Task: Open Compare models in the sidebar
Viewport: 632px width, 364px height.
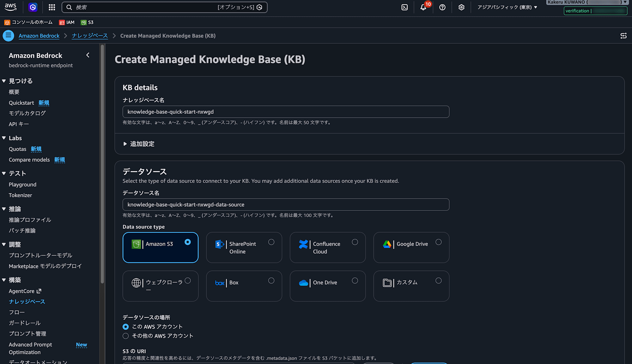Action: 29,160
